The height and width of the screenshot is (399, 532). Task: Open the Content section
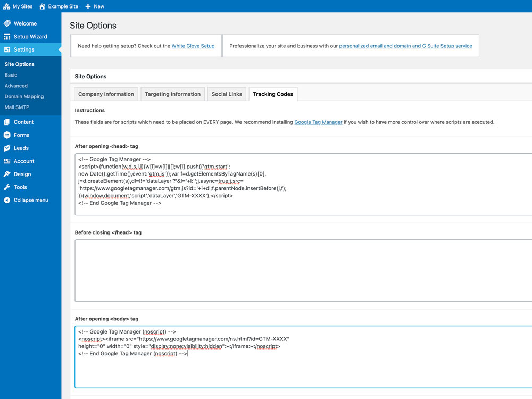(x=30, y=122)
